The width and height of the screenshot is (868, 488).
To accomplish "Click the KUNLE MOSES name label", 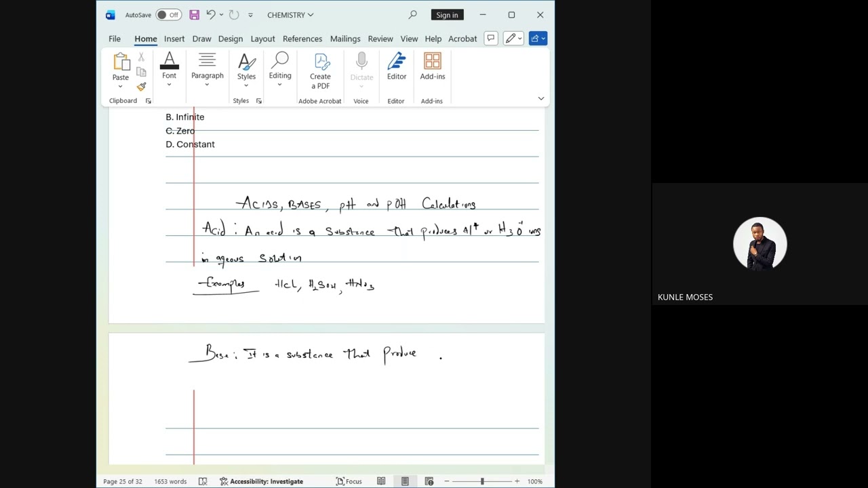I will click(685, 297).
